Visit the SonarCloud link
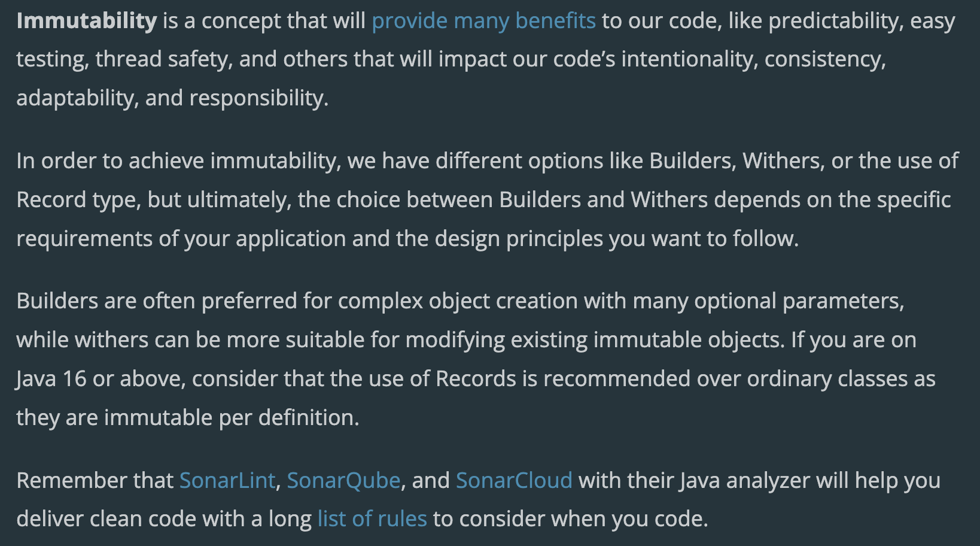This screenshot has height=546, width=980. click(514, 481)
